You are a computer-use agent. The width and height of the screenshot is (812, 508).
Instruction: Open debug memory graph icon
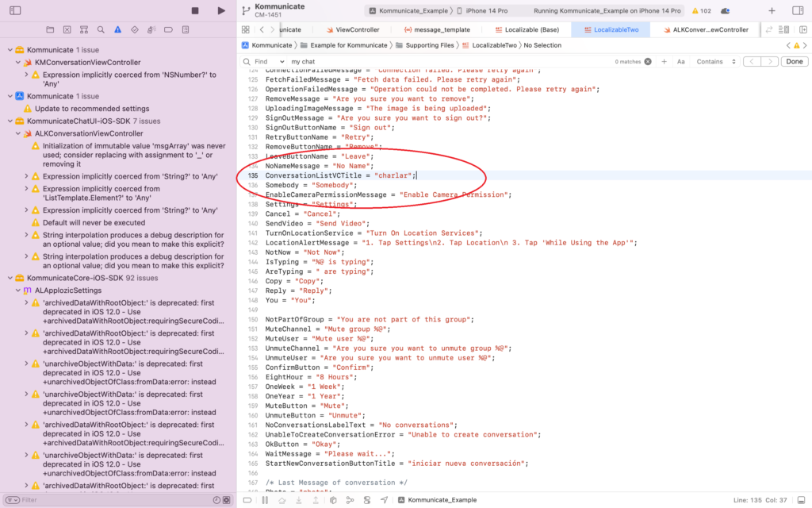(350, 500)
